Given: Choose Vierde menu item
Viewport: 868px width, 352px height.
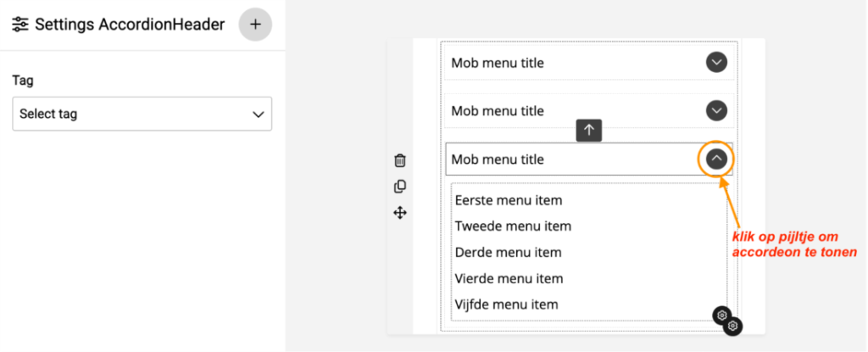Looking at the screenshot, I should pyautogui.click(x=509, y=278).
